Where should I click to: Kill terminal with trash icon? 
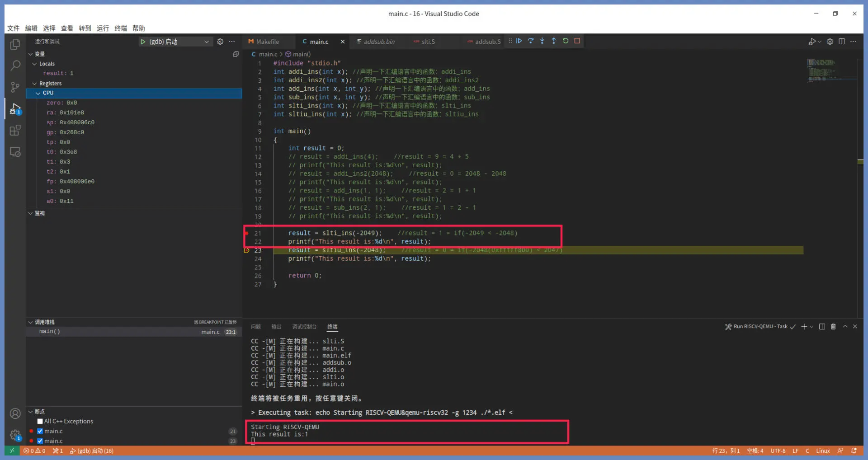coord(833,327)
